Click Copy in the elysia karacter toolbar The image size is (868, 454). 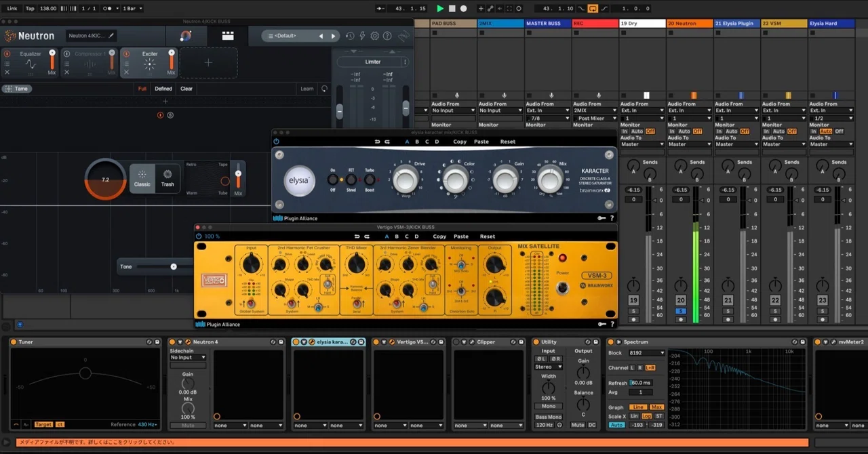460,142
